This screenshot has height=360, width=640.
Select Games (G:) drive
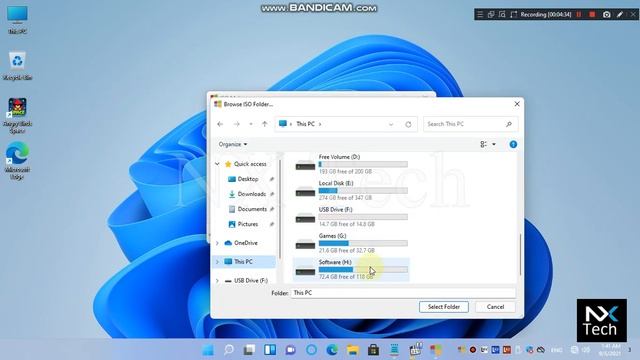[x=351, y=243]
